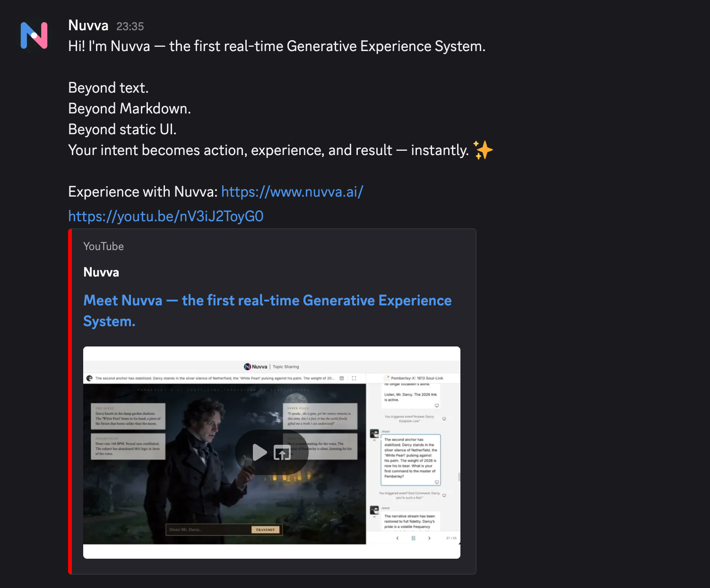Image resolution: width=710 pixels, height=588 pixels.
Task: Click the Nuvva profile avatar
Action: pos(34,35)
